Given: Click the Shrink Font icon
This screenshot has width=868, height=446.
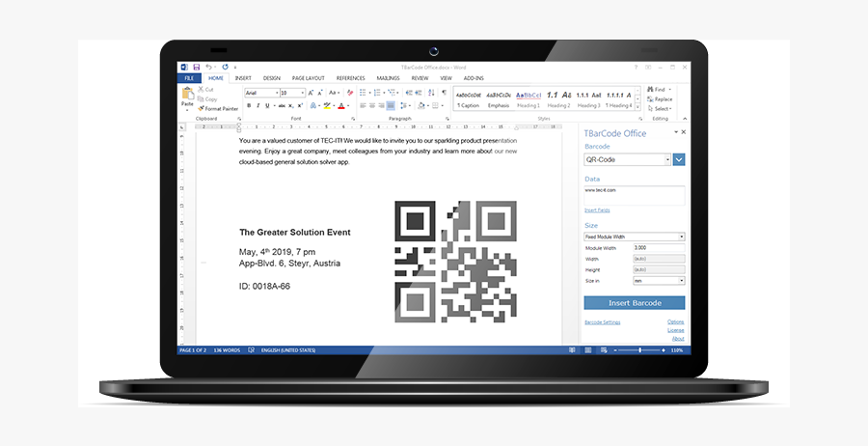Looking at the screenshot, I should pyautogui.click(x=320, y=93).
